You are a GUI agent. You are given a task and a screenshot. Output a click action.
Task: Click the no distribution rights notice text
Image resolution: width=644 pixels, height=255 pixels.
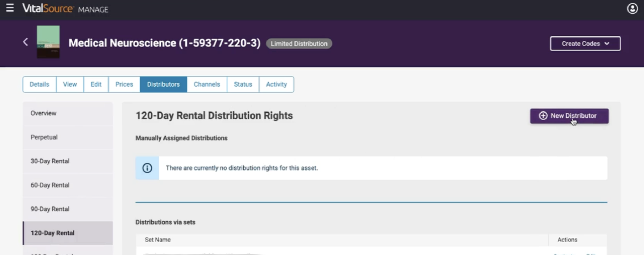click(x=242, y=168)
